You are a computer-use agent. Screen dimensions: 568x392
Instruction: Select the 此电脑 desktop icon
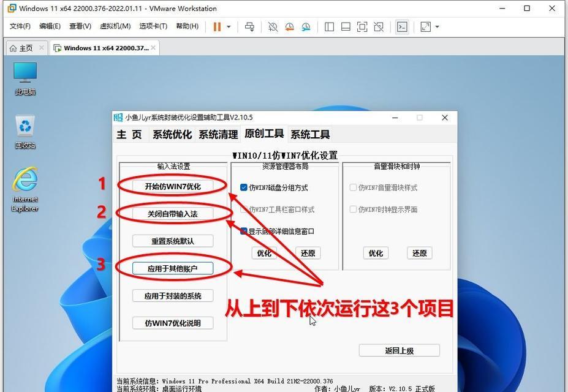[x=25, y=78]
